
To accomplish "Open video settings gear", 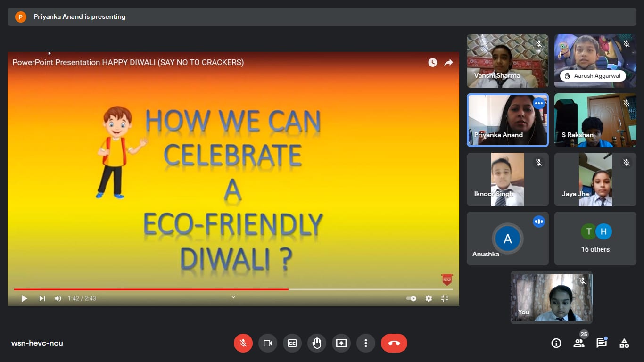I will (x=429, y=298).
